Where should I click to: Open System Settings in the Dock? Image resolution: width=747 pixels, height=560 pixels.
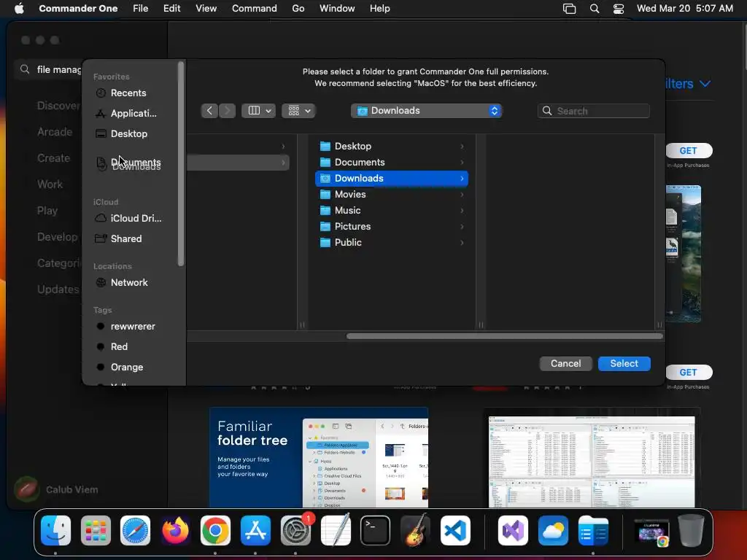click(295, 530)
